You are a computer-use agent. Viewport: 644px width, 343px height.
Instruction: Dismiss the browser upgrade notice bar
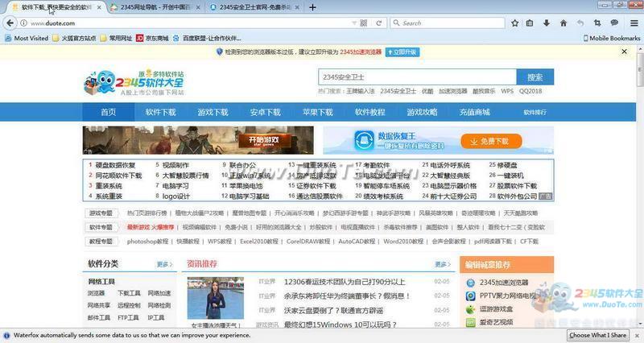pyautogui.click(x=625, y=52)
